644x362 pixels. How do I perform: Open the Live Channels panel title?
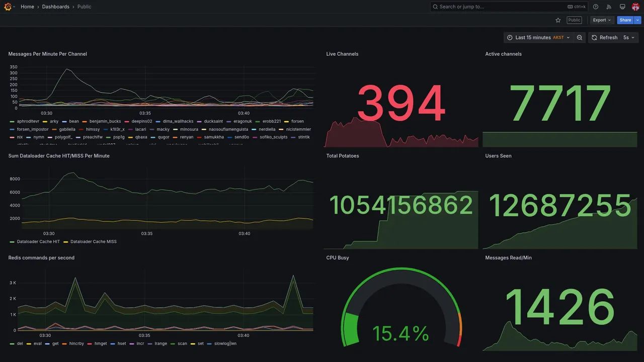pyautogui.click(x=342, y=54)
